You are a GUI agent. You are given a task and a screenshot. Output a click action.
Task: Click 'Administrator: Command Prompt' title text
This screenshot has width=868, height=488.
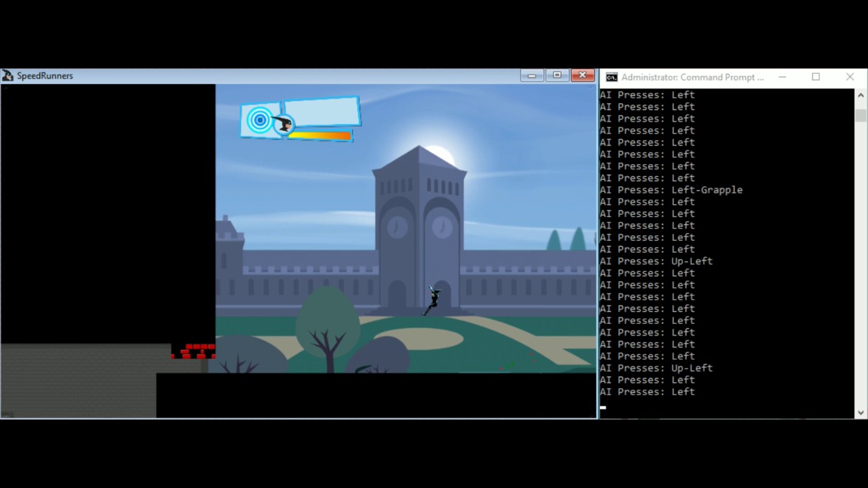pos(692,77)
